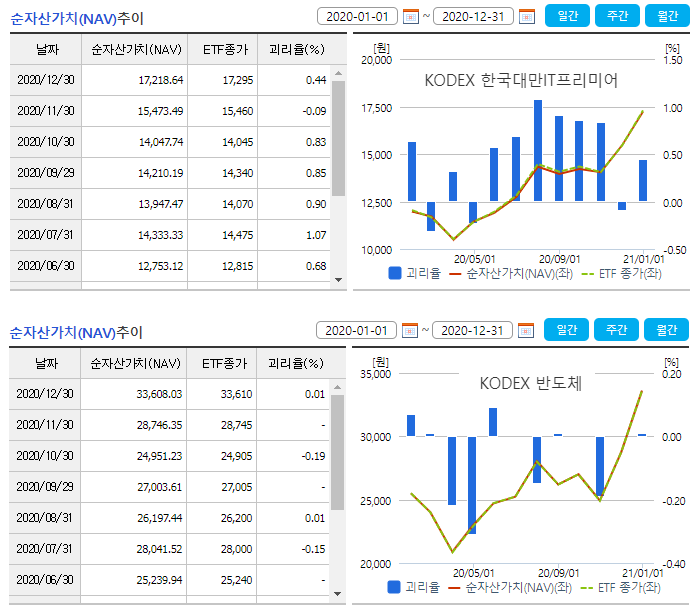
Task: Select disparity value 1.07
Action: (316, 235)
